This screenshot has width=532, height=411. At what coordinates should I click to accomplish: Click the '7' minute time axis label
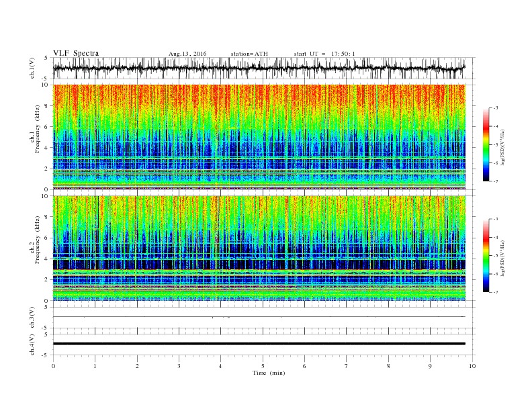click(x=347, y=366)
